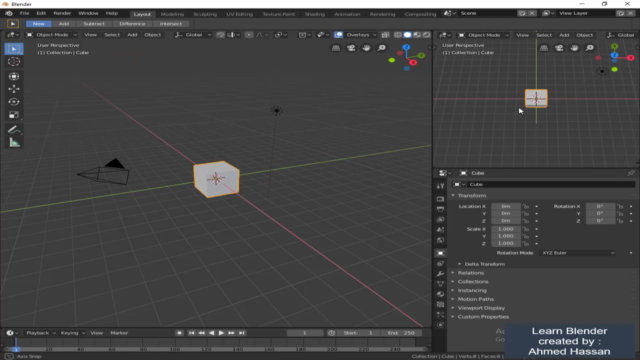Activate the Rotate tool
This screenshot has width=640, height=360.
click(14, 102)
